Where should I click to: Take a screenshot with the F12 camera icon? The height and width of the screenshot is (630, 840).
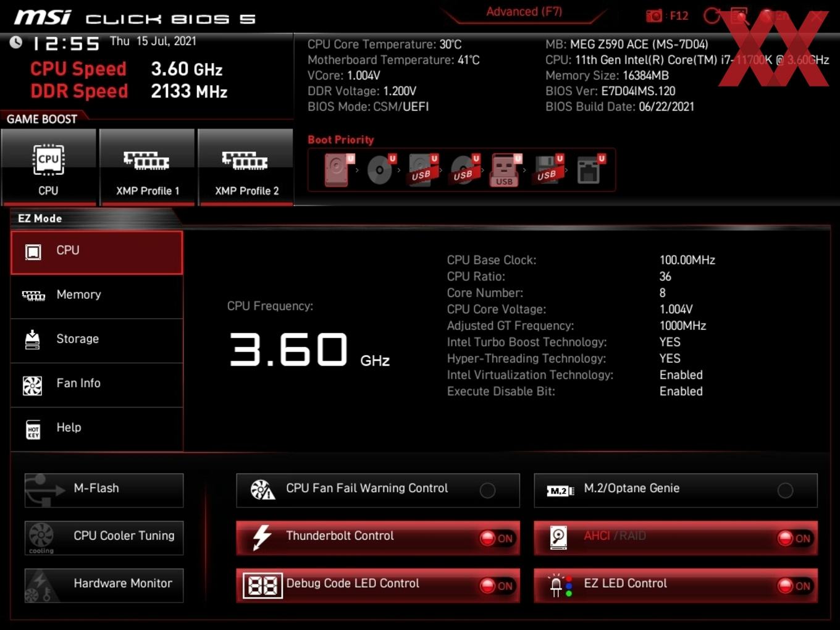coord(654,15)
